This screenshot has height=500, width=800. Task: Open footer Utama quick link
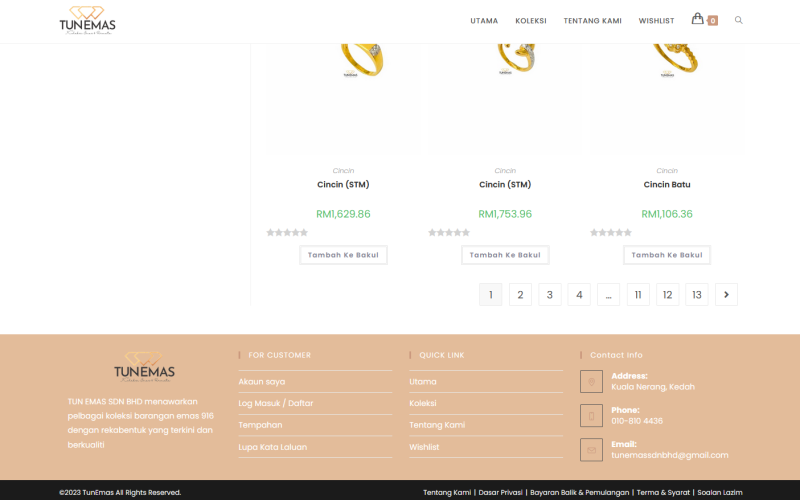click(x=423, y=382)
